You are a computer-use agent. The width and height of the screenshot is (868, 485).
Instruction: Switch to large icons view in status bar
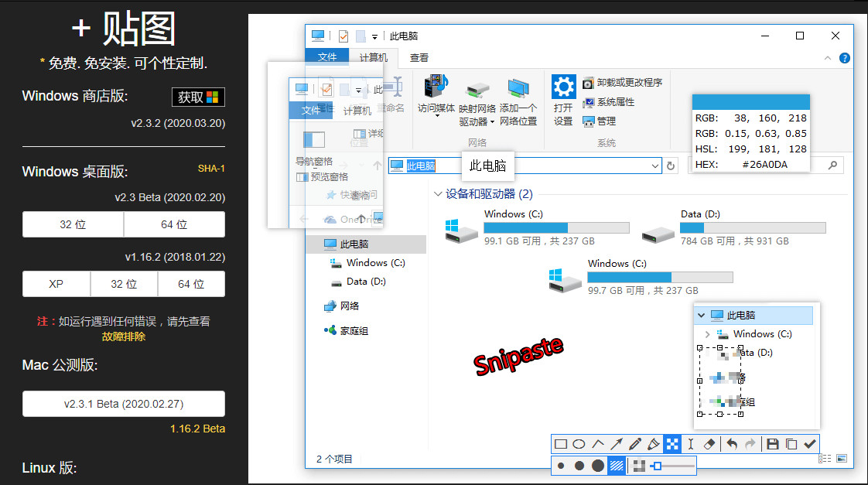tap(842, 459)
